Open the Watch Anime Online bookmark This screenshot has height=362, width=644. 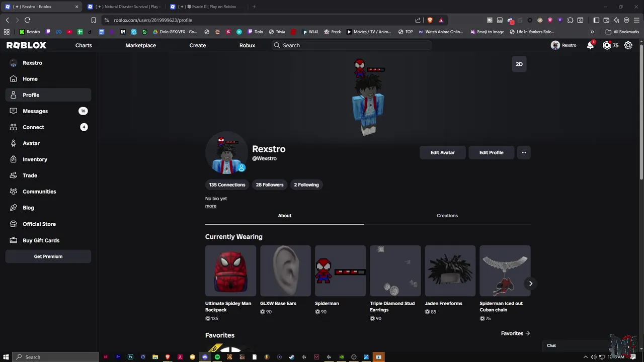(440, 32)
